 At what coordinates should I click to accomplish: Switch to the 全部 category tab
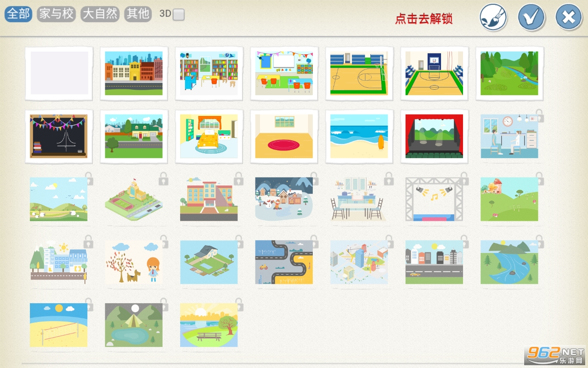click(18, 14)
